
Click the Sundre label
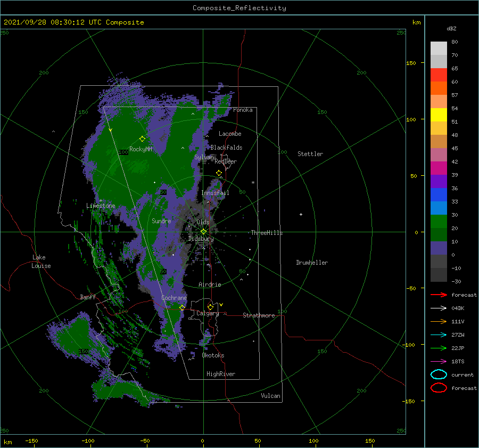coord(161,221)
